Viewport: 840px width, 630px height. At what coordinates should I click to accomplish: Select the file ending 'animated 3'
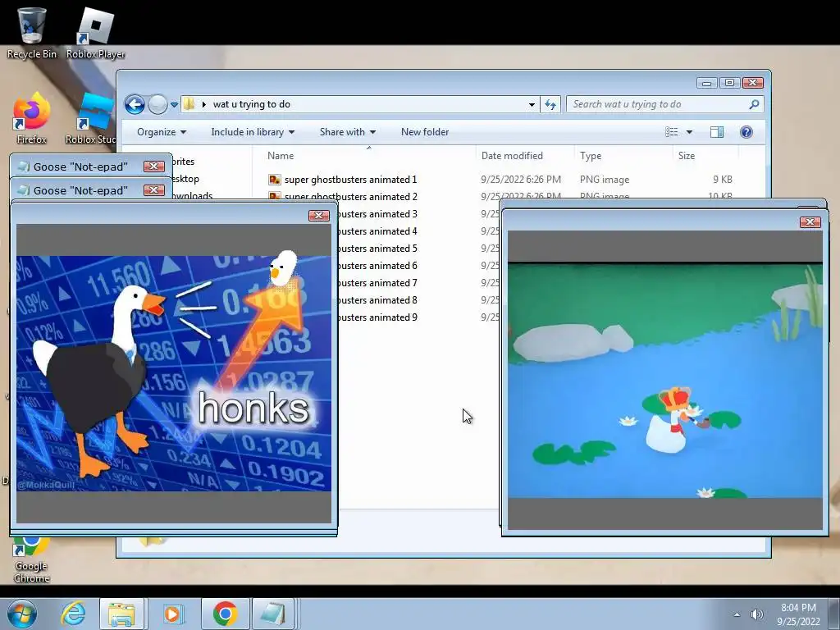377,214
